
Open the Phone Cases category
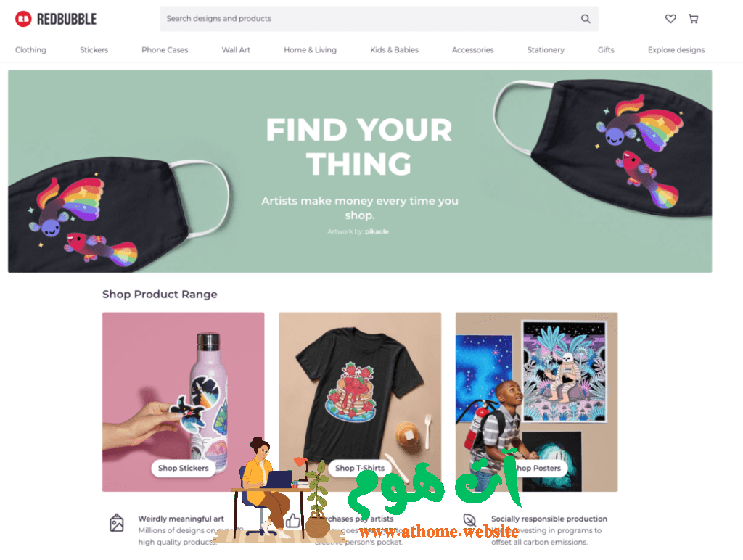click(165, 50)
